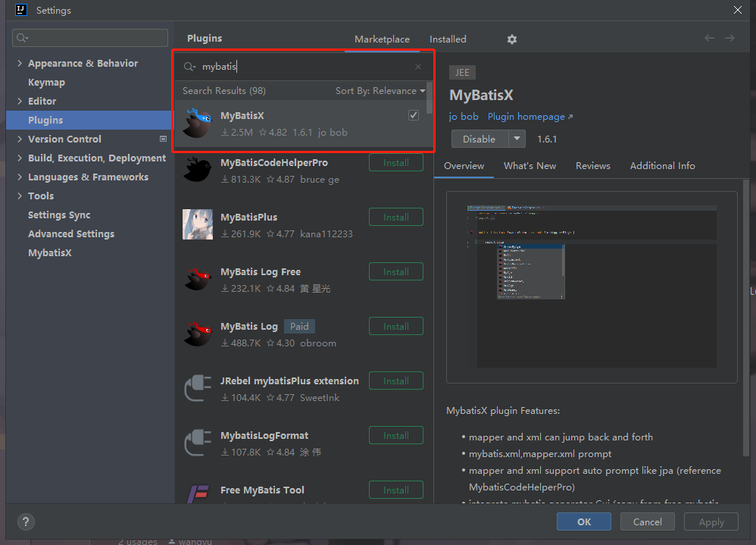Screen dimensions: 756x545
Task: Install Free MyBatis Tool plugin
Action: click(x=396, y=490)
